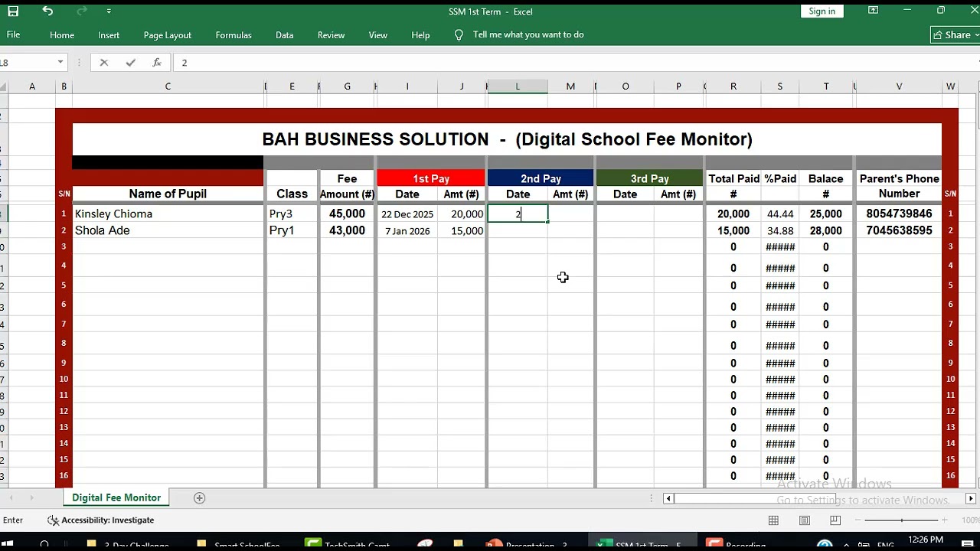Screen dimensions: 980x551
Task: Click the zoom slider handle
Action: [x=902, y=520]
